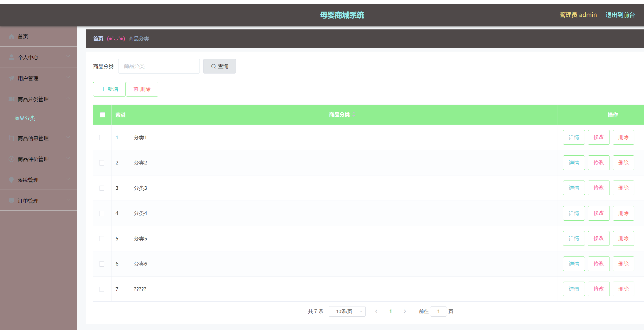
Task: Go to the next pagination page arrow
Action: pos(405,311)
